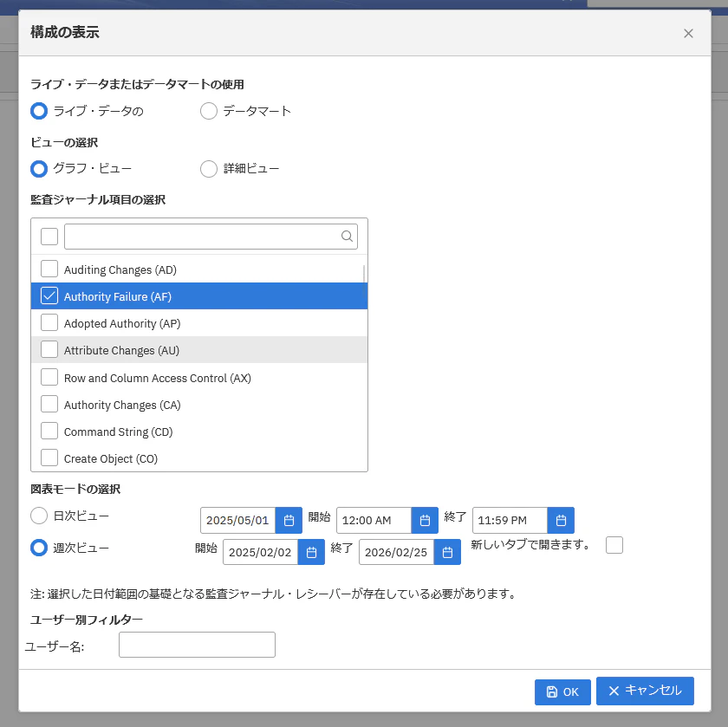Choose グラフ・ビュー radio option
This screenshot has width=728, height=727.
point(39,168)
